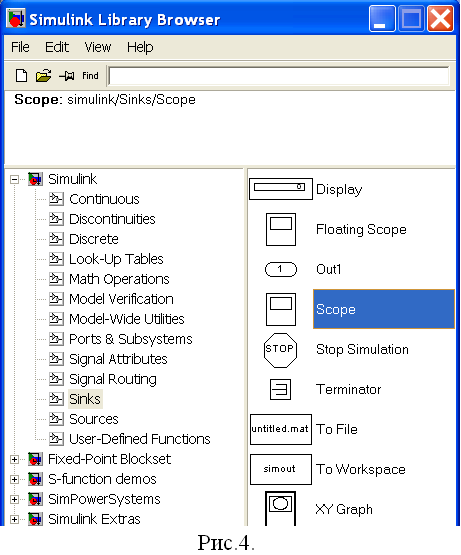This screenshot has height=555, width=461.
Task: Expand the SimPowerSystems node
Action: 15,499
